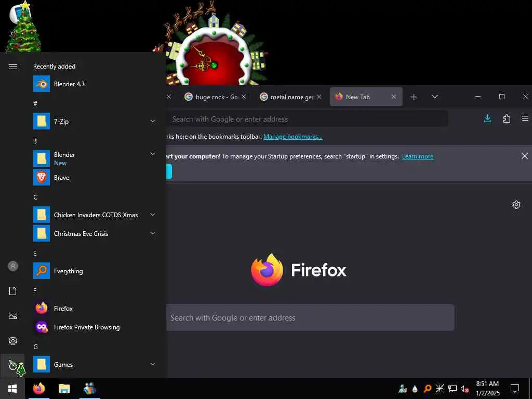Image resolution: width=532 pixels, height=399 pixels.
Task: Open Blender 4.3 from Recently added
Action: point(95,84)
